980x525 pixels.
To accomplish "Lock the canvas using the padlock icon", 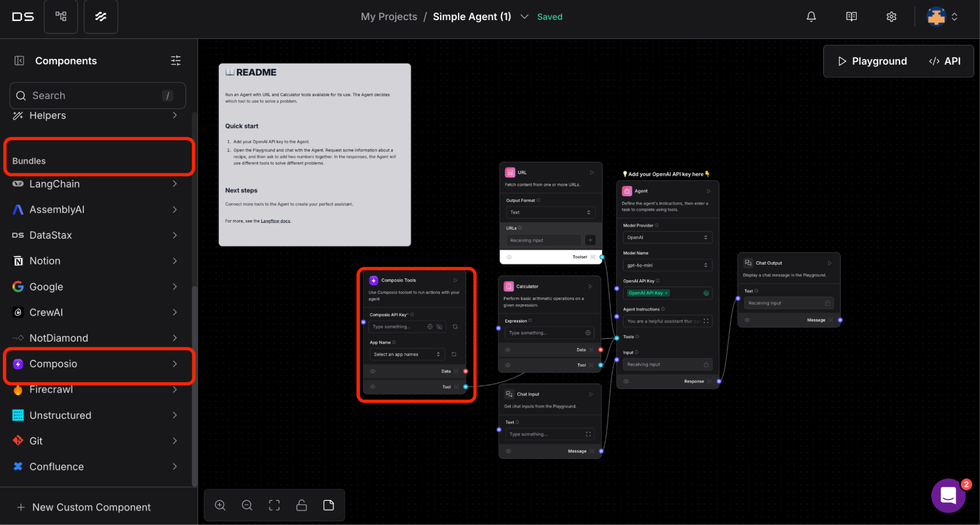I will (x=301, y=505).
